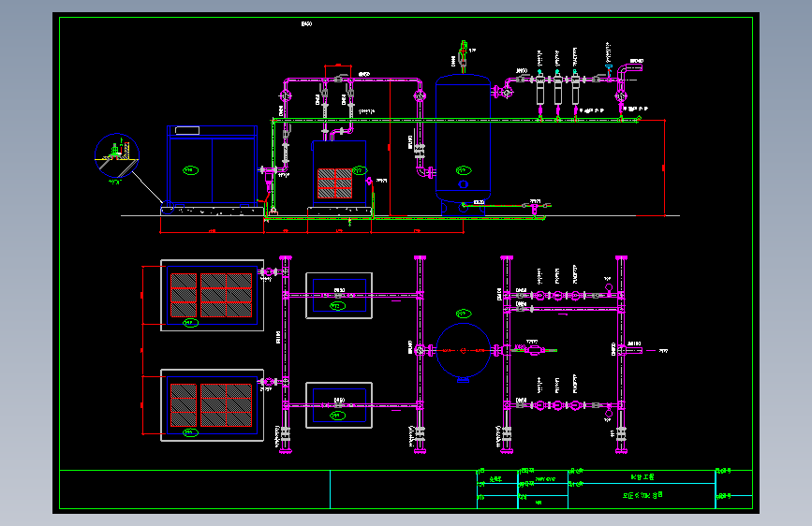The height and width of the screenshot is (526, 812).
Task: Select the safety valve atop the receiver tank
Action: pos(463,56)
